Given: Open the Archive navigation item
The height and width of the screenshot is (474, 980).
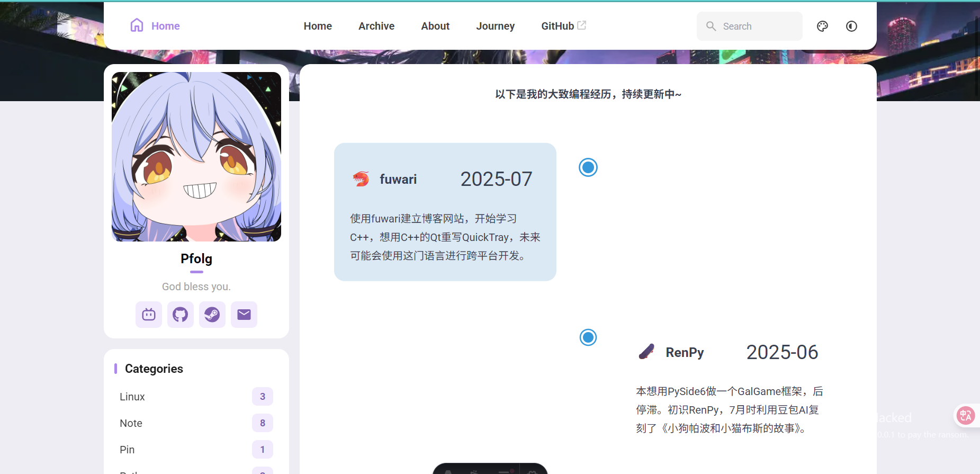Looking at the screenshot, I should click(376, 26).
